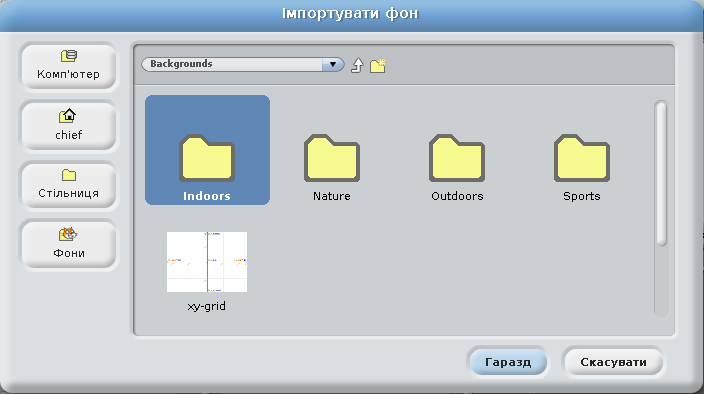Select the xy-grid background thumbnail
The image size is (704, 394).
click(x=207, y=262)
